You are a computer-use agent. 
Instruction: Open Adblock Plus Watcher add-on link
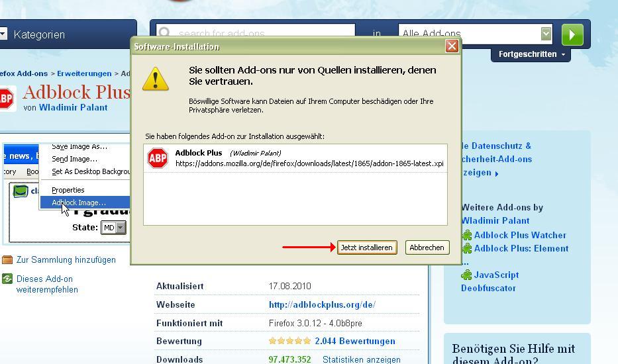520,235
